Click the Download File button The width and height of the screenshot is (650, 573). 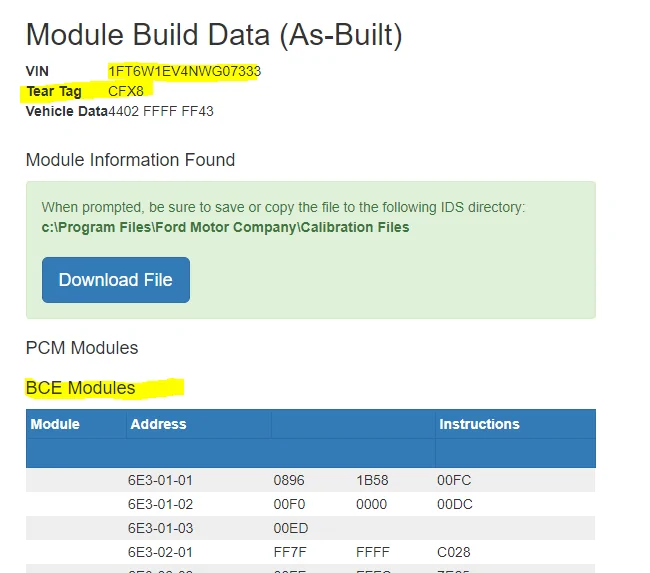coord(115,280)
